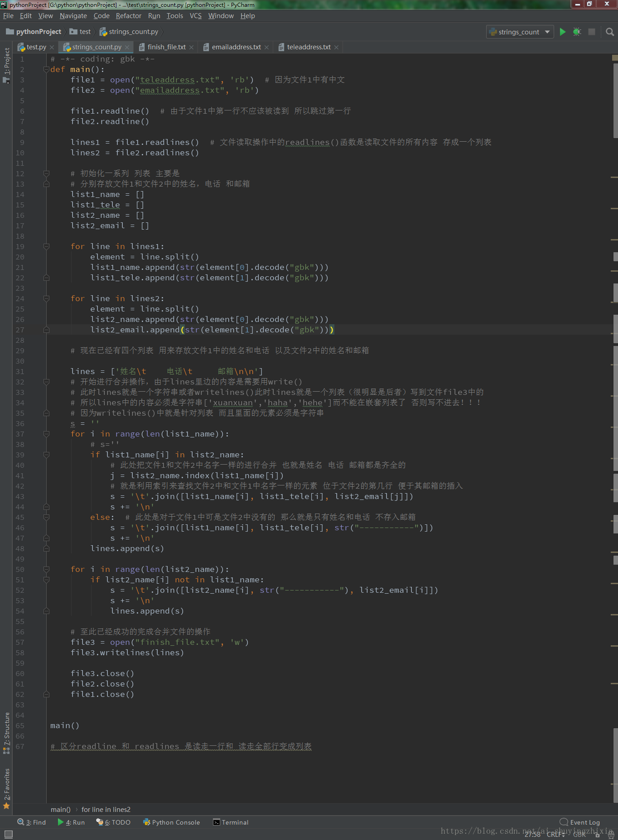This screenshot has height=840, width=618.
Task: Click the GBK file encoding label
Action: (579, 835)
